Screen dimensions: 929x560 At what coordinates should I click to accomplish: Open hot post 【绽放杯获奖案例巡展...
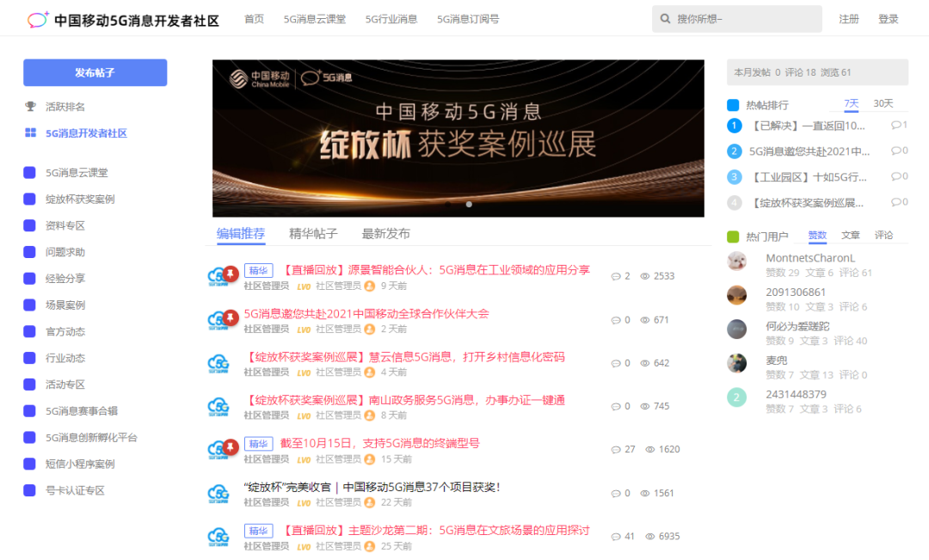(806, 203)
